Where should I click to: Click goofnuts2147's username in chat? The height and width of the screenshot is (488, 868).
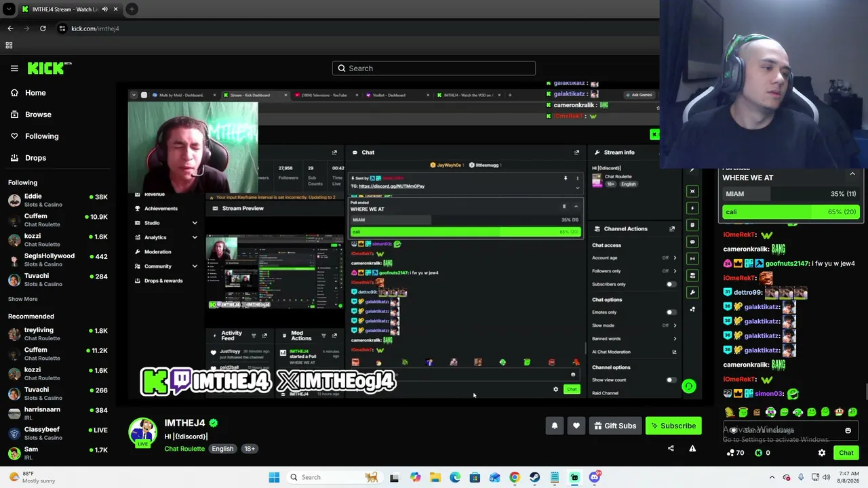pyautogui.click(x=787, y=264)
